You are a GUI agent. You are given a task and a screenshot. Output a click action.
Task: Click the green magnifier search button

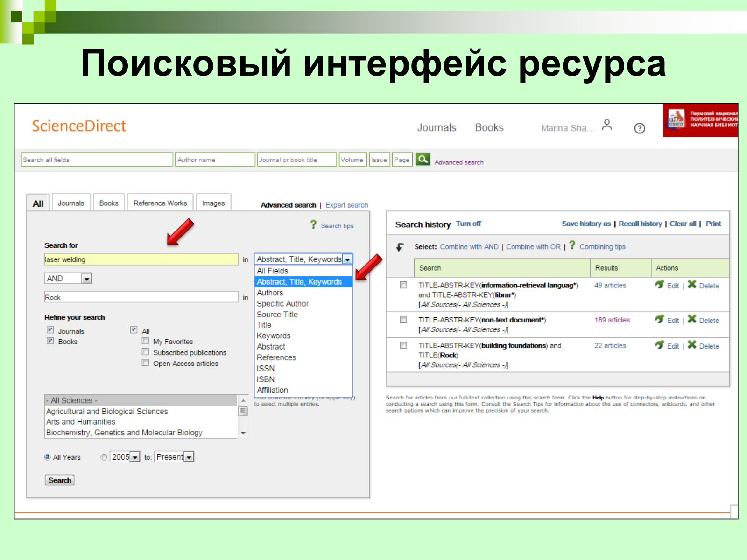pyautogui.click(x=423, y=160)
